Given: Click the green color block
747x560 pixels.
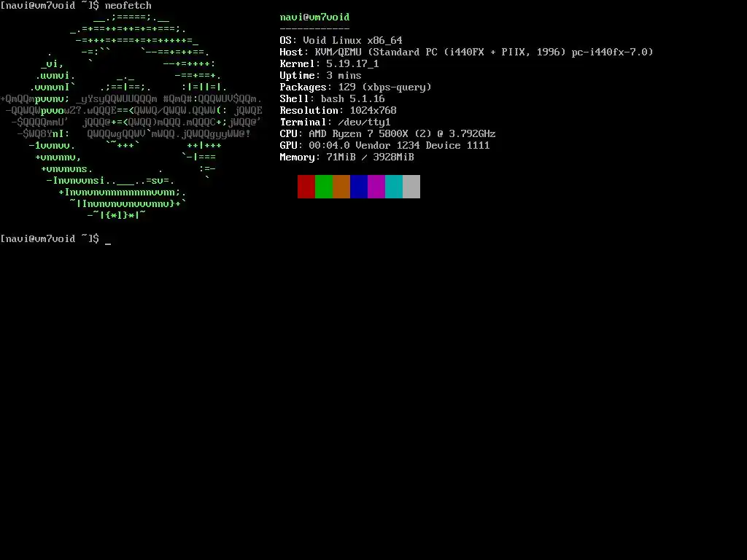Looking at the screenshot, I should [x=324, y=186].
